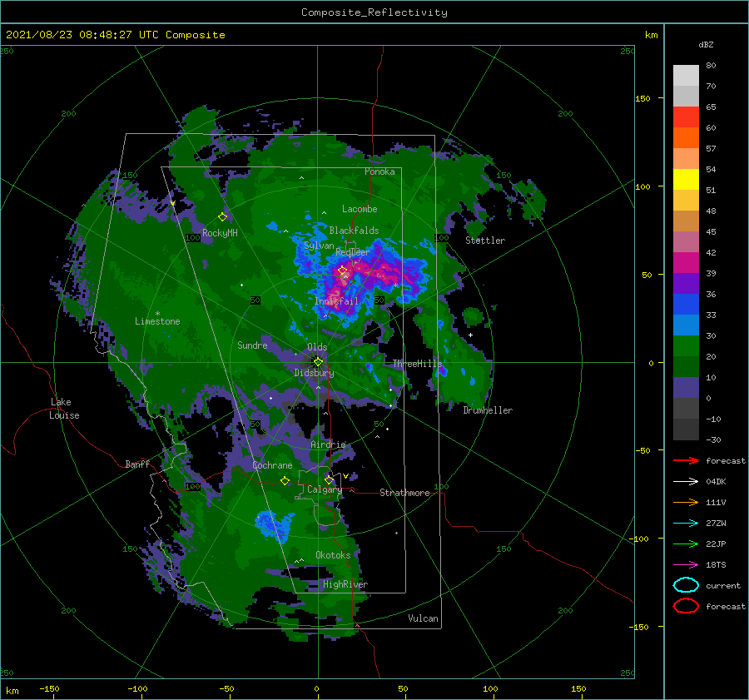Select the slate purple 0-10 dBZ swatch

pos(686,388)
